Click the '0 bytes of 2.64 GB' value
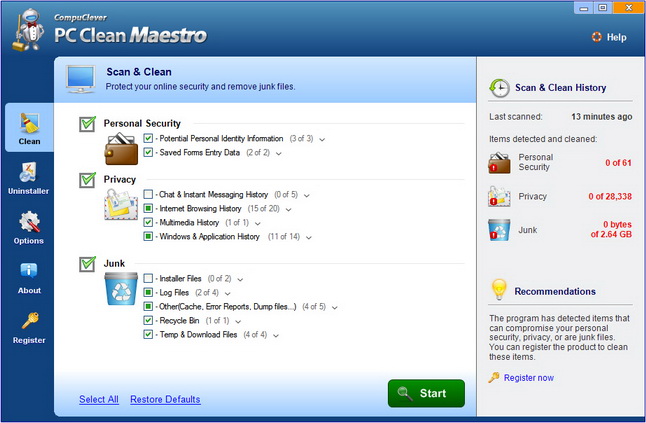 click(x=611, y=229)
